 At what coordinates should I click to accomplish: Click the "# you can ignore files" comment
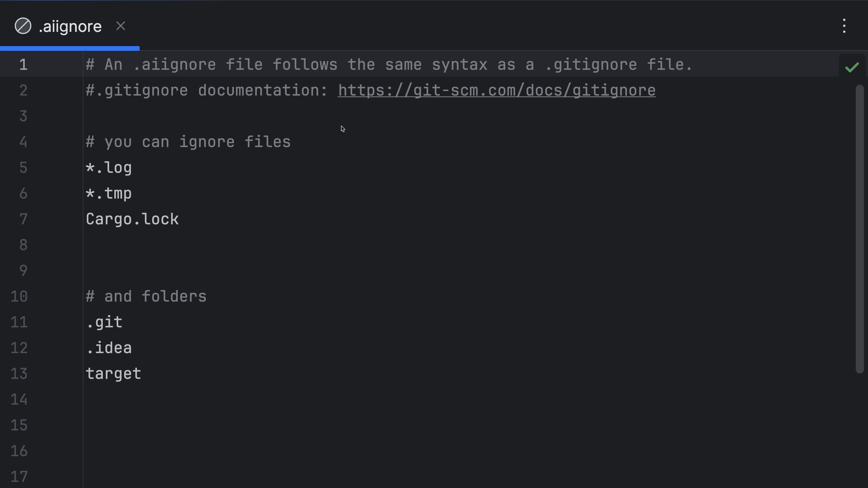pos(188,142)
